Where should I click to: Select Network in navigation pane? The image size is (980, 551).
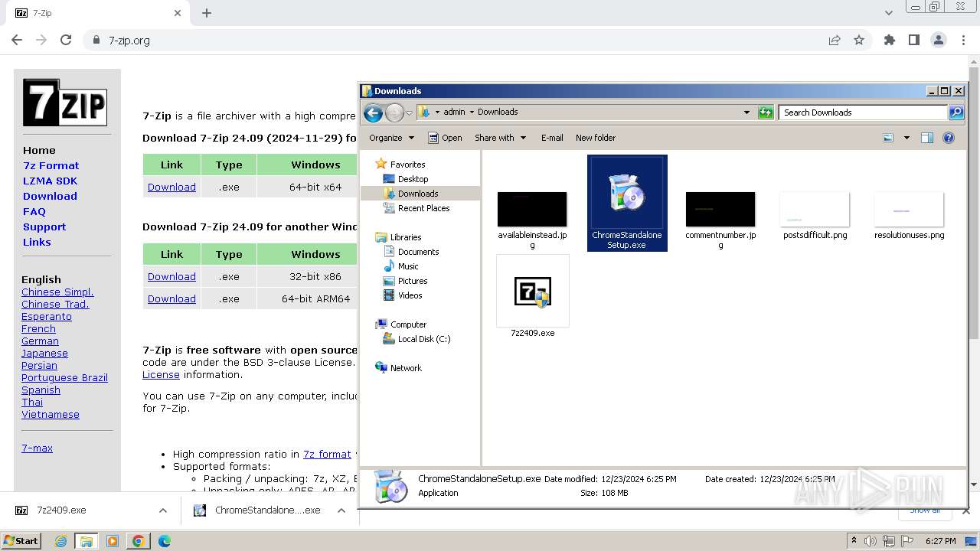point(406,368)
